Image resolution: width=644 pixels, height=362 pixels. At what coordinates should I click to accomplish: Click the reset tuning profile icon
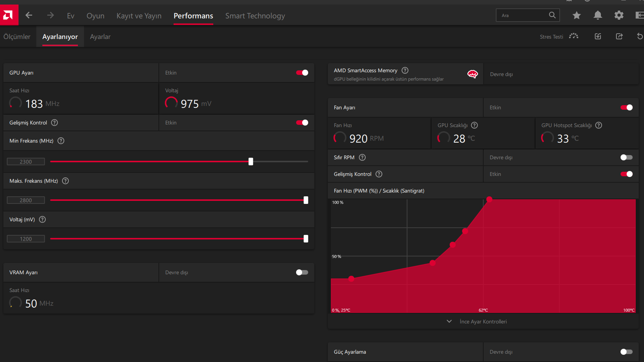click(640, 36)
